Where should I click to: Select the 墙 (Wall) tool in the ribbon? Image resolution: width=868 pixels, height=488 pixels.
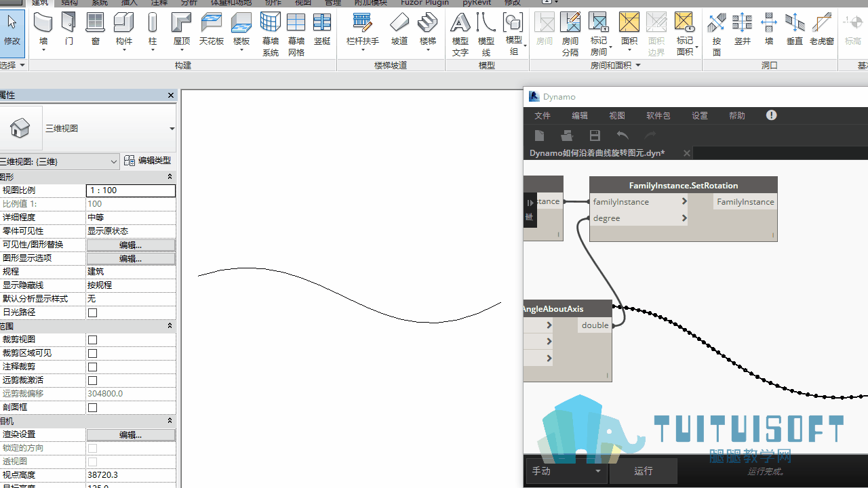tap(43, 31)
